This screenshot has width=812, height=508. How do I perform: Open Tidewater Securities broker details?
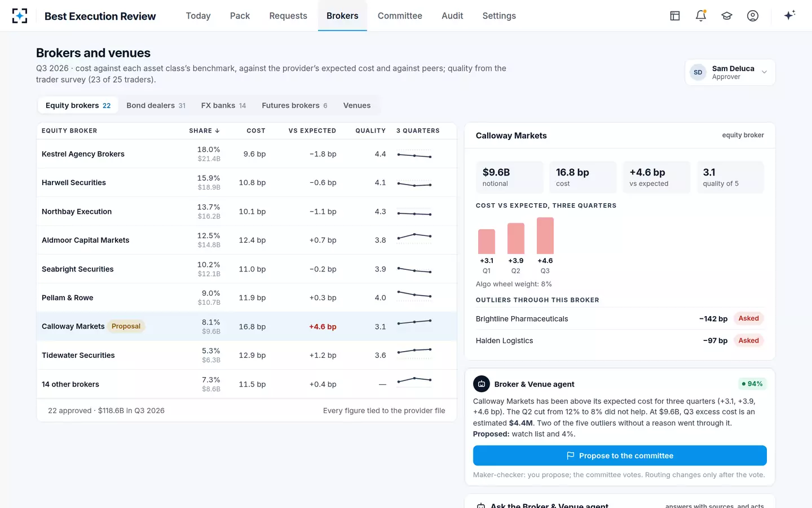(246, 356)
